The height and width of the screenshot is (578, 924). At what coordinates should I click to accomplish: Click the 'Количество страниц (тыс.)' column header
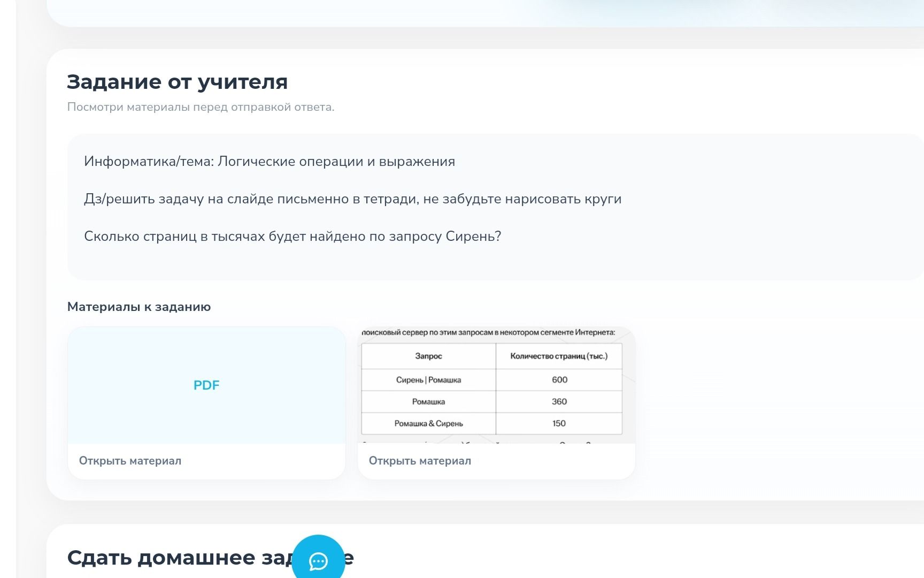[x=559, y=356]
